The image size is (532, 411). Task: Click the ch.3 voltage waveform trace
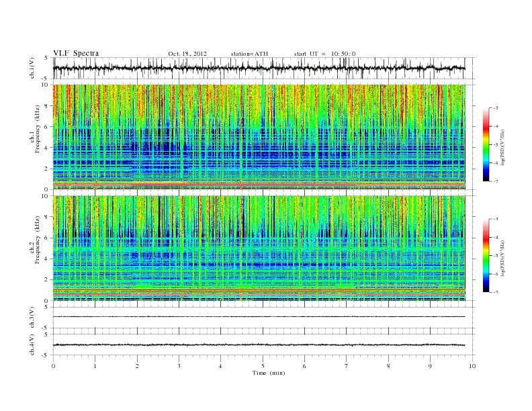[x=259, y=317]
